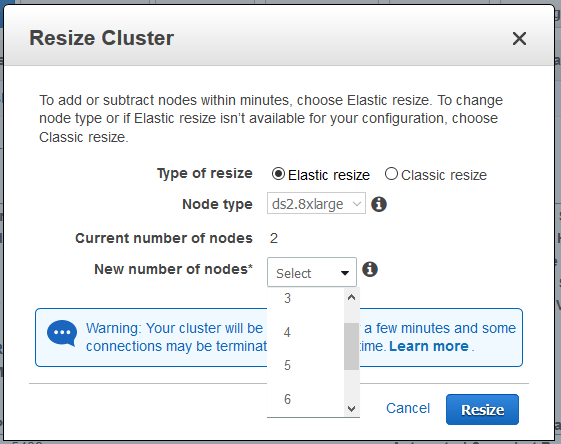
Task: Cancel the resize operation
Action: [x=408, y=408]
